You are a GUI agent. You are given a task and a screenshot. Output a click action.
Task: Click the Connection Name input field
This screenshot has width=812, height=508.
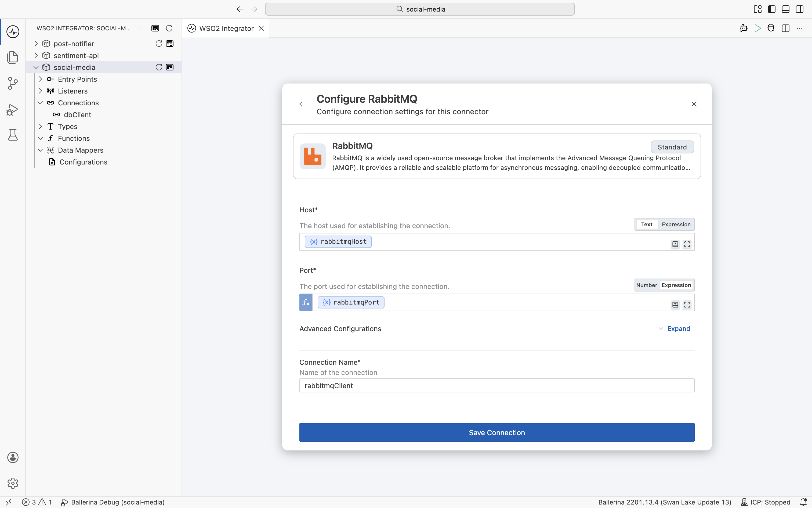coord(496,385)
